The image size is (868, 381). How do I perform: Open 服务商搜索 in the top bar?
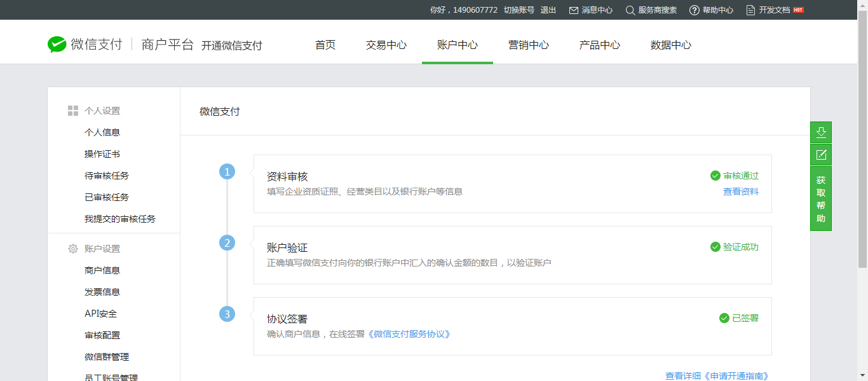pyautogui.click(x=658, y=10)
